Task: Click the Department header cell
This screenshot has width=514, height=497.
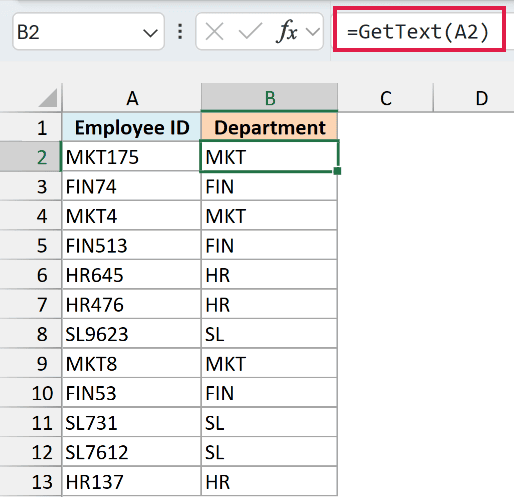Action: (270, 127)
